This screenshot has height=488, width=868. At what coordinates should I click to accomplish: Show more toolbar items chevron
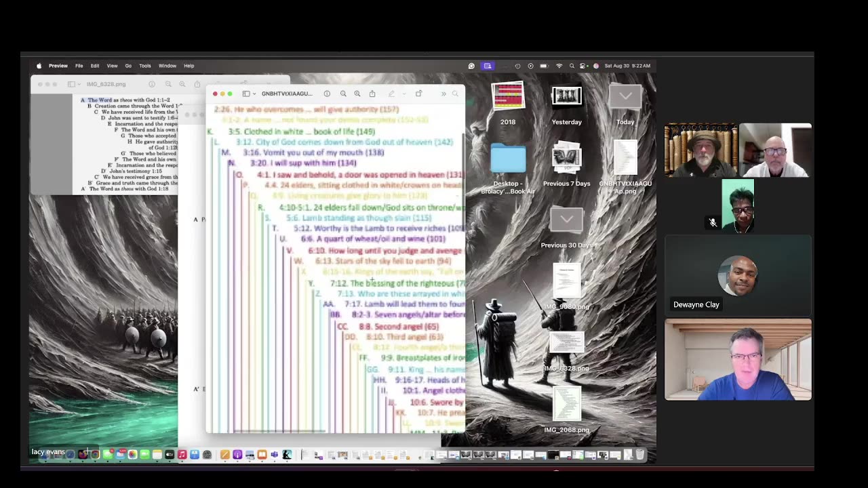(x=443, y=94)
